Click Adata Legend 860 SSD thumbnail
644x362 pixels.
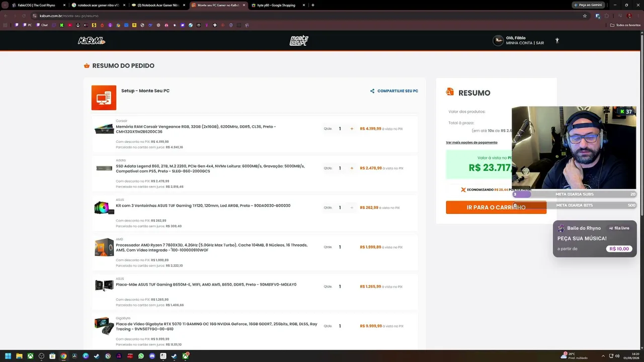(x=104, y=168)
